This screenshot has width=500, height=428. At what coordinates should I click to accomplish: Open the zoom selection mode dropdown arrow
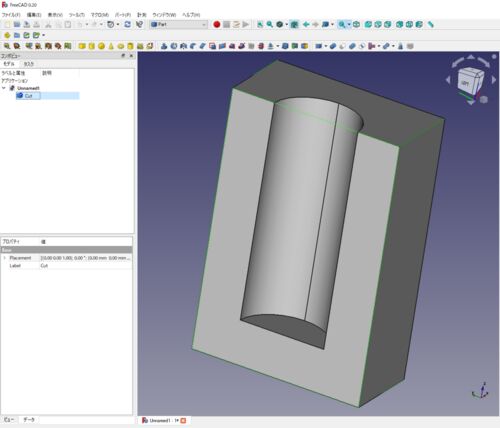pyautogui.click(x=349, y=25)
